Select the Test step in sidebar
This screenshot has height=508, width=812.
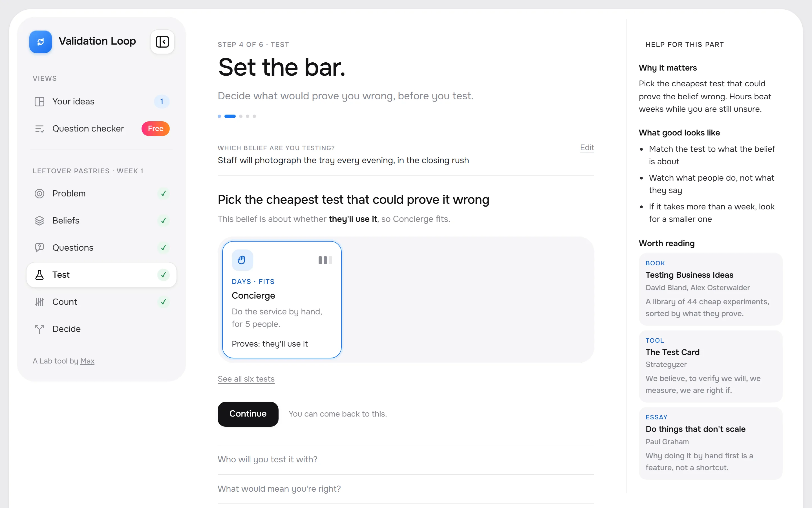click(x=101, y=275)
